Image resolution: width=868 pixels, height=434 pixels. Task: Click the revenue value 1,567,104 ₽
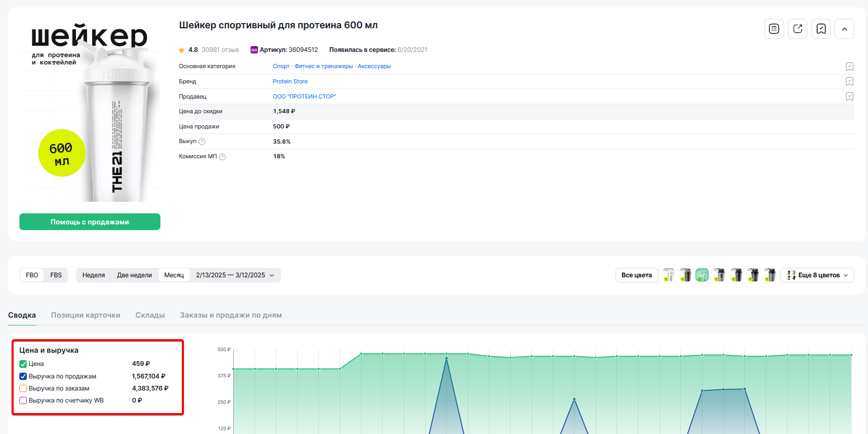[149, 376]
